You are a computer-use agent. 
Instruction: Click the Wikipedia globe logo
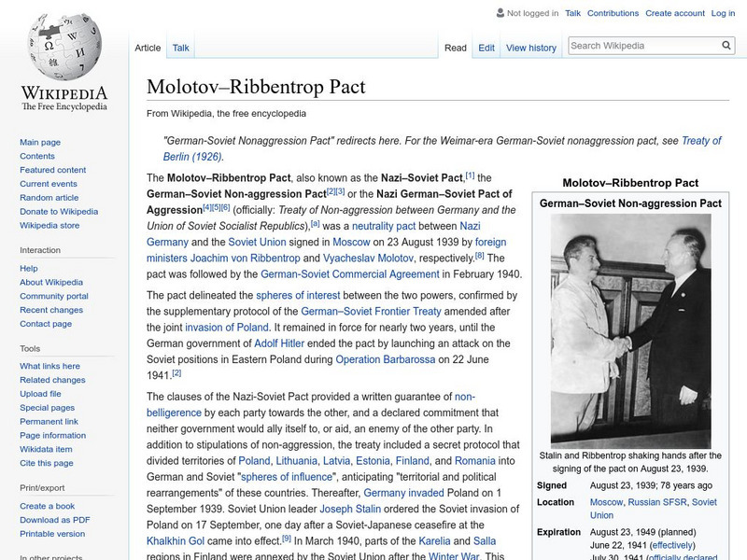(64, 47)
